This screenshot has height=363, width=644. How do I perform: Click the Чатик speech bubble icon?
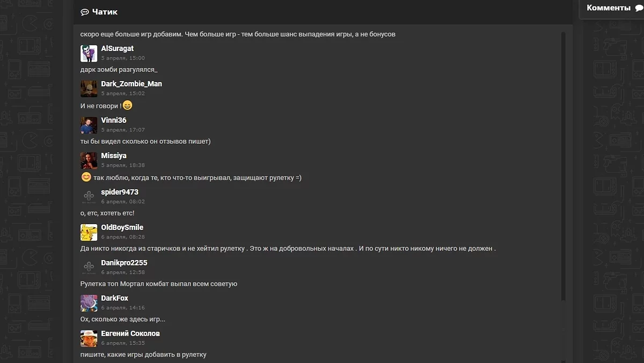[85, 12]
